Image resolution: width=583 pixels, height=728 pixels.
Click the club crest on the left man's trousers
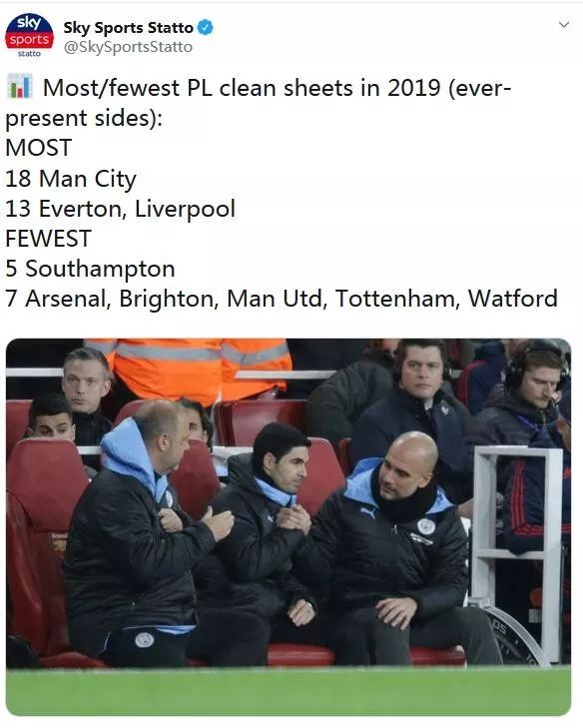tap(145, 639)
